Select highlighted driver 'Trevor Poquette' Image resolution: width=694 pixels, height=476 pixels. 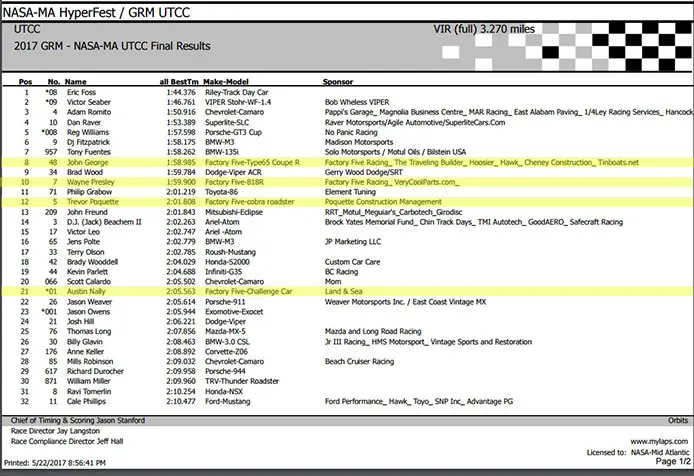click(x=93, y=202)
